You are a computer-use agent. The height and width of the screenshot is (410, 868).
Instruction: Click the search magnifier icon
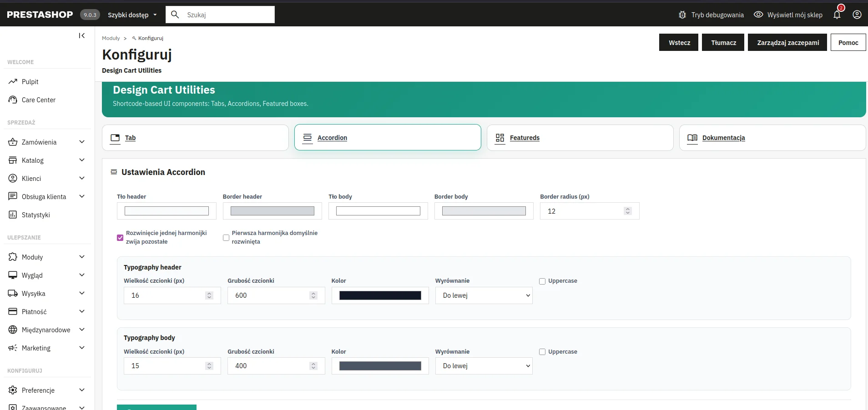[x=175, y=15]
